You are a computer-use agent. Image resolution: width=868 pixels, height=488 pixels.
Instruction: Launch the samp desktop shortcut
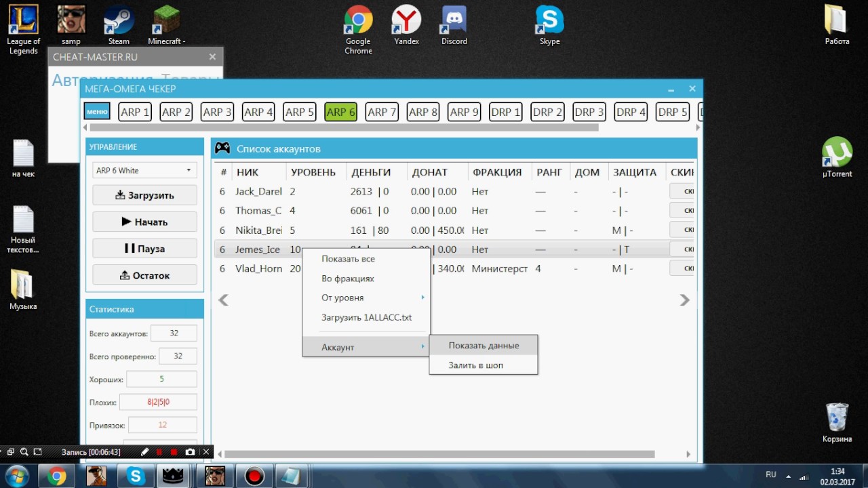click(x=71, y=26)
